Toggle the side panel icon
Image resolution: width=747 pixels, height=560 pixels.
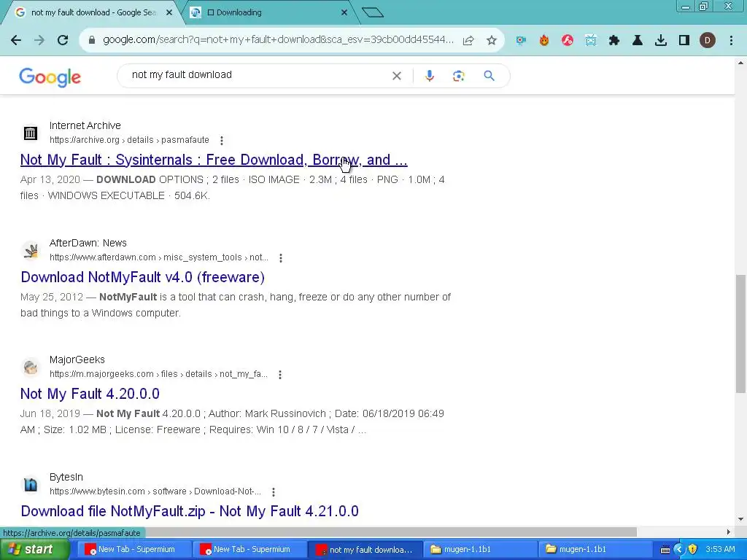click(684, 41)
